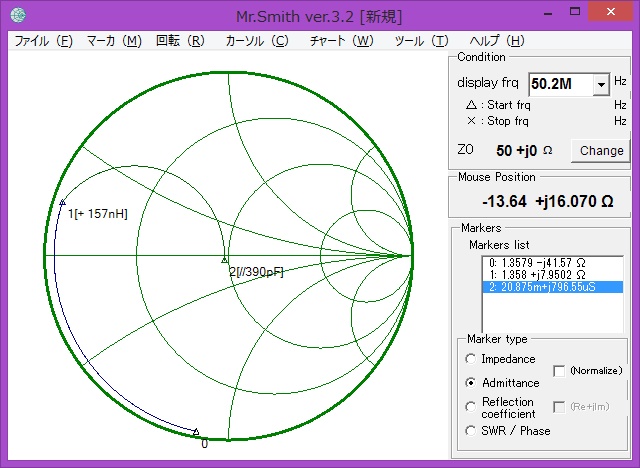Select the SWR / Phase marker type
Image resolution: width=640 pixels, height=468 pixels.
tap(470, 430)
